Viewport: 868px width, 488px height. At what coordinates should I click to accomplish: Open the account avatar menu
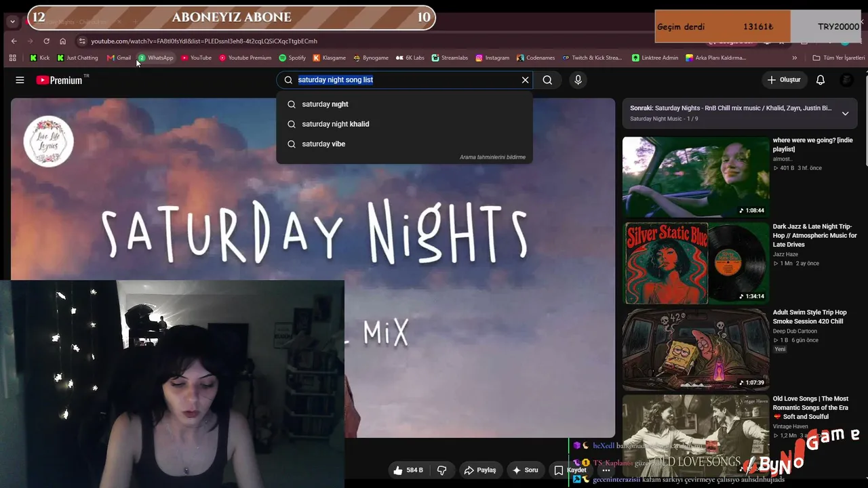(846, 80)
